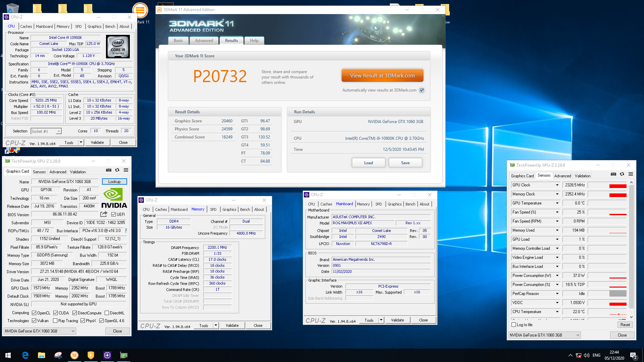Switch to the Basic tab in 3DMark 11
644x362 pixels.
(x=178, y=41)
